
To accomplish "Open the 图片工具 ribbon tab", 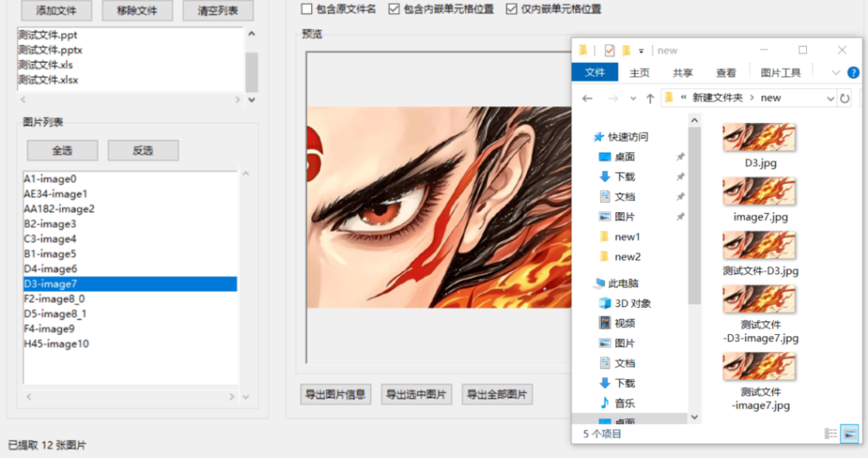I will 781,73.
